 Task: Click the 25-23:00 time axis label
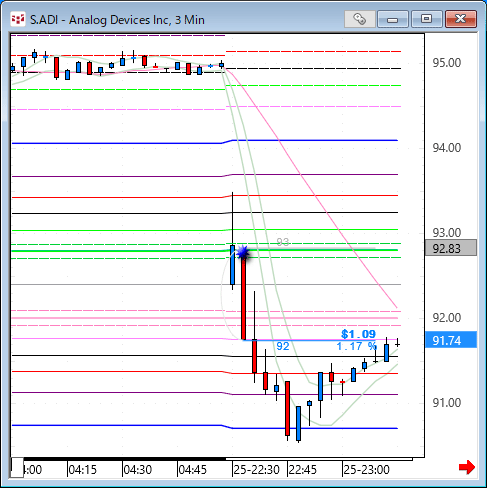[366, 470]
